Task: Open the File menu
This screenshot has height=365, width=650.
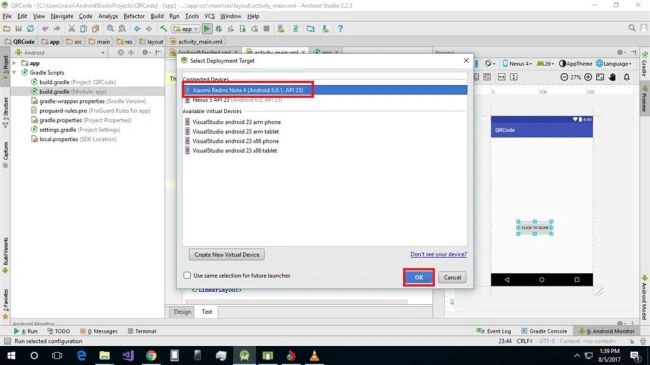Action: (7, 16)
